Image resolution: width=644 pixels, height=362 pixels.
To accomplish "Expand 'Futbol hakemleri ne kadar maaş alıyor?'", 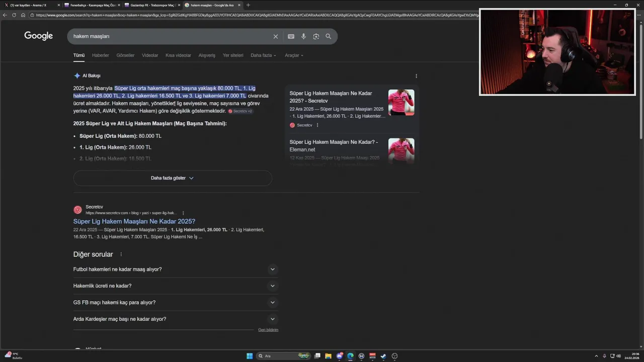I will coord(176,269).
